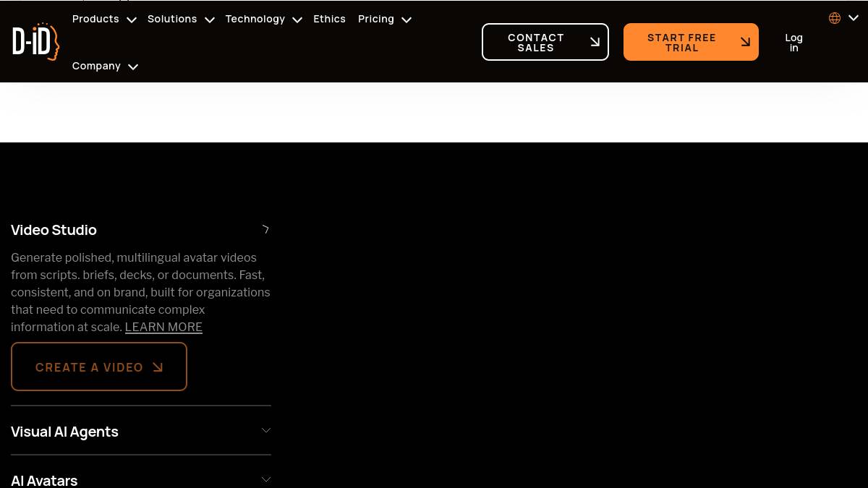This screenshot has width=868, height=488.
Task: Open the Ethics page
Action: pos(329,19)
